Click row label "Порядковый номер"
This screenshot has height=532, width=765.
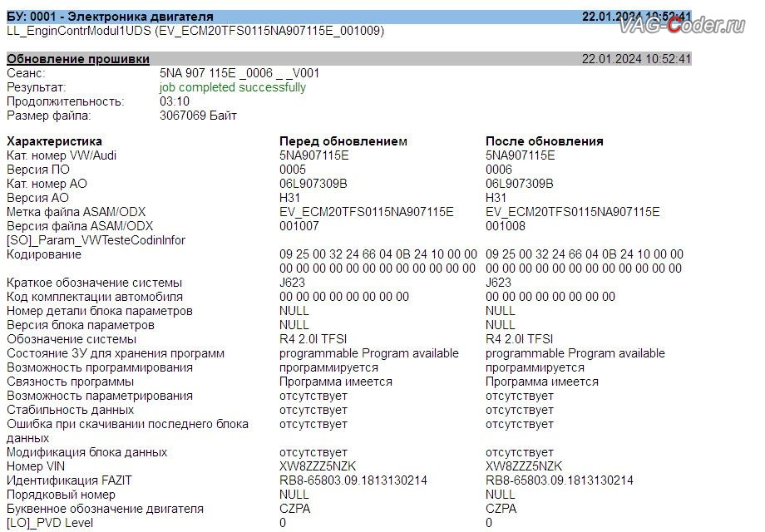click(x=61, y=495)
